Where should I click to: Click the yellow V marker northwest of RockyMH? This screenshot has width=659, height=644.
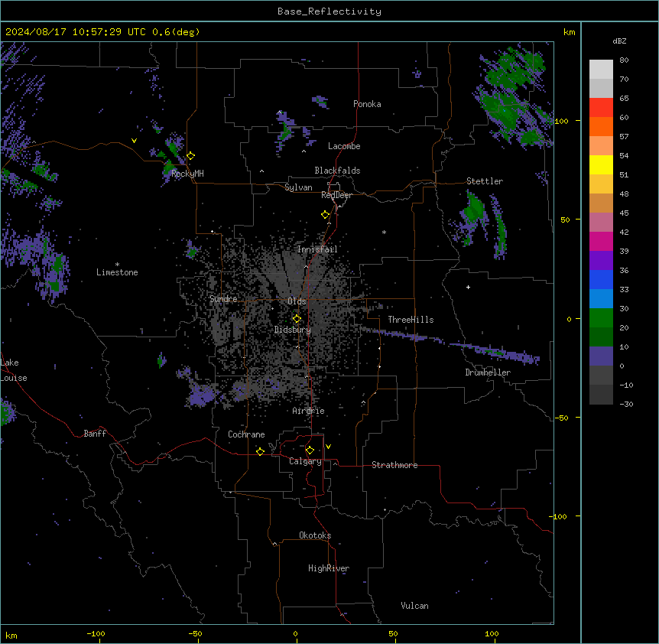point(134,141)
